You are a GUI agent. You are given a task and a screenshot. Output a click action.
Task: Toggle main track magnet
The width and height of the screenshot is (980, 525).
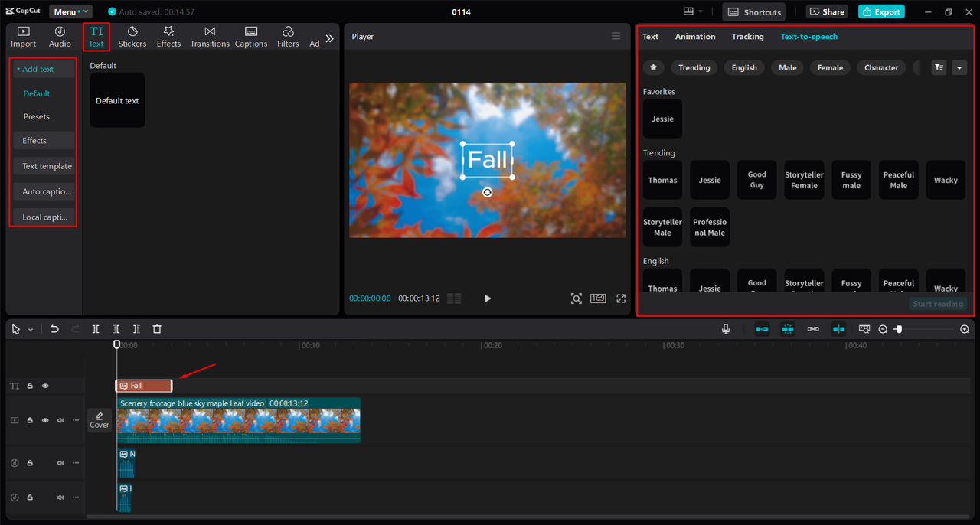[762, 329]
